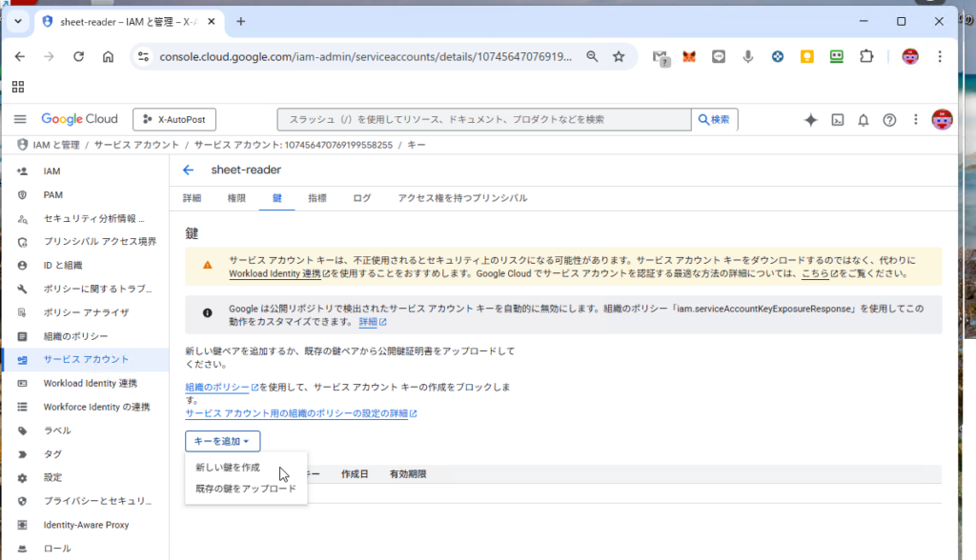Switch to the アクセス権を持つプリンシパル tab
Viewport: 976px width, 560px height.
coord(462,198)
